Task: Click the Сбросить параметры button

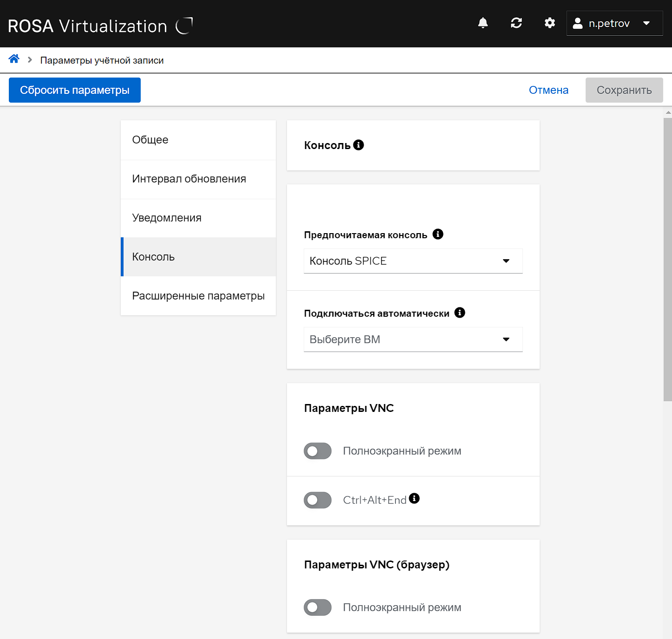Action: [x=75, y=90]
